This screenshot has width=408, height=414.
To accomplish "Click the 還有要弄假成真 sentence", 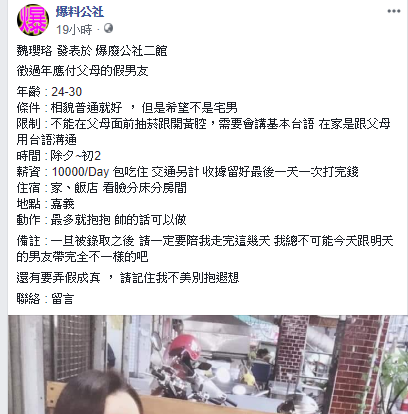I will pos(128,277).
